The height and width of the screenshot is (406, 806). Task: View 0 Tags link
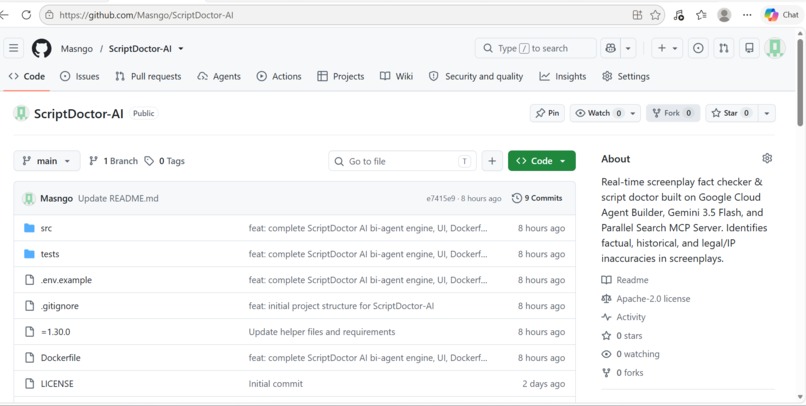(164, 161)
